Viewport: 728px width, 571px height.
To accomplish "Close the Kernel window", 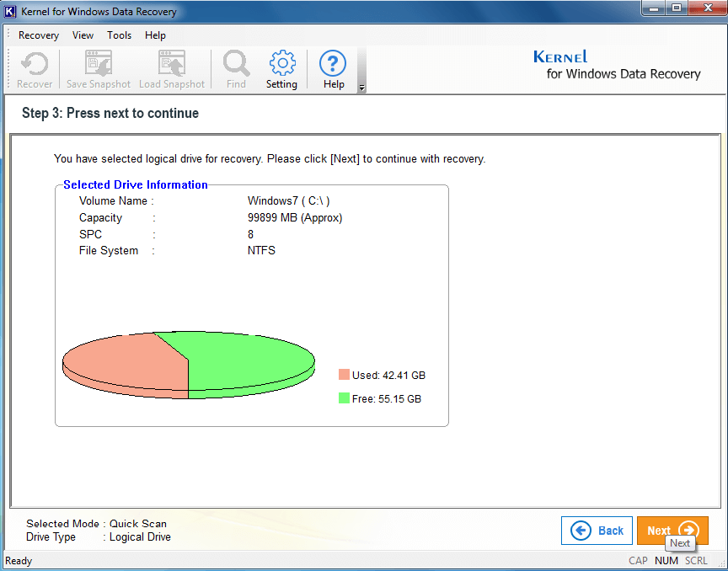I will pos(708,8).
